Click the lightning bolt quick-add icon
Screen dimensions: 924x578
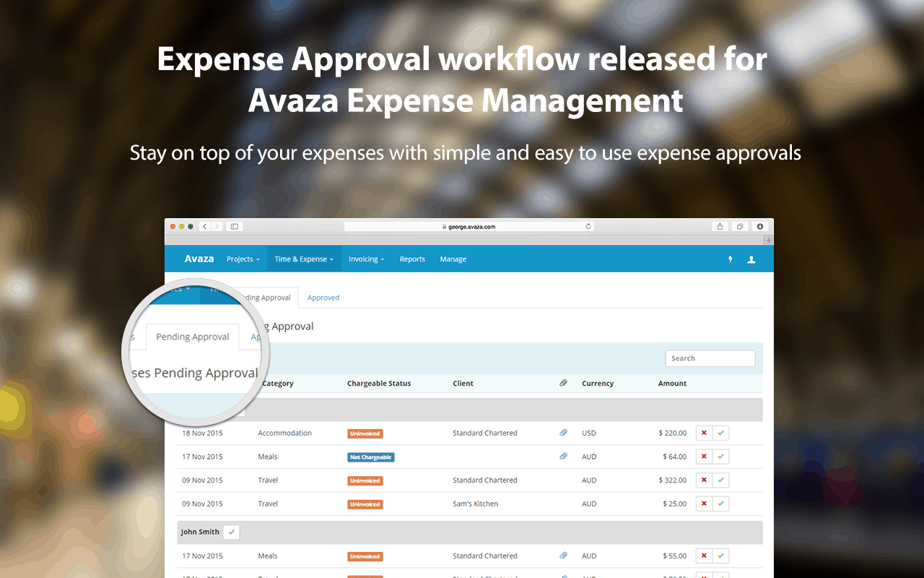[x=730, y=259]
